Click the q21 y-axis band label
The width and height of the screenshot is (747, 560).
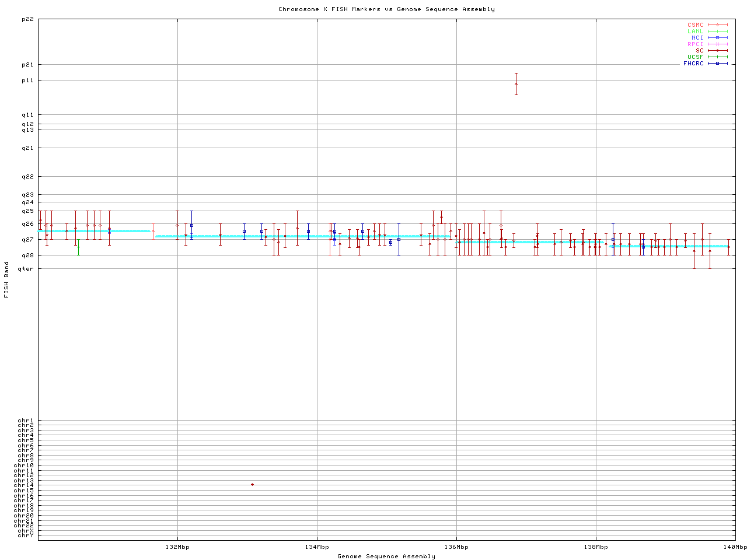coord(27,148)
